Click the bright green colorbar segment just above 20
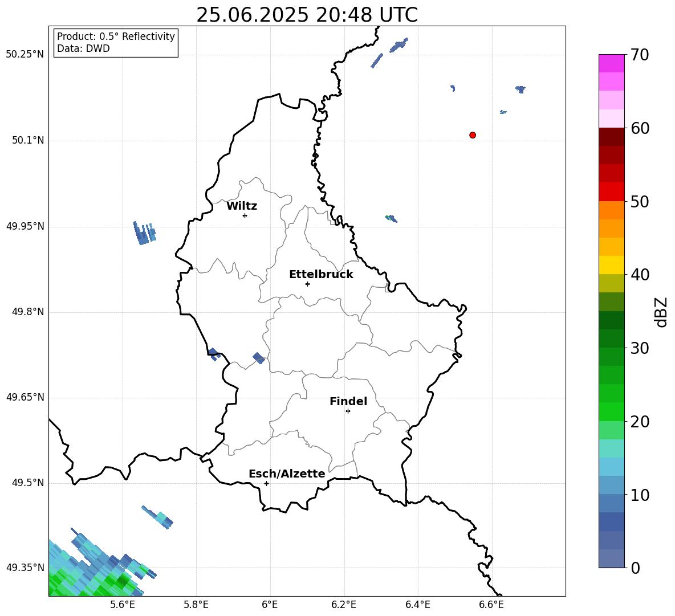Viewport: 675px width, 616px height. click(x=612, y=411)
